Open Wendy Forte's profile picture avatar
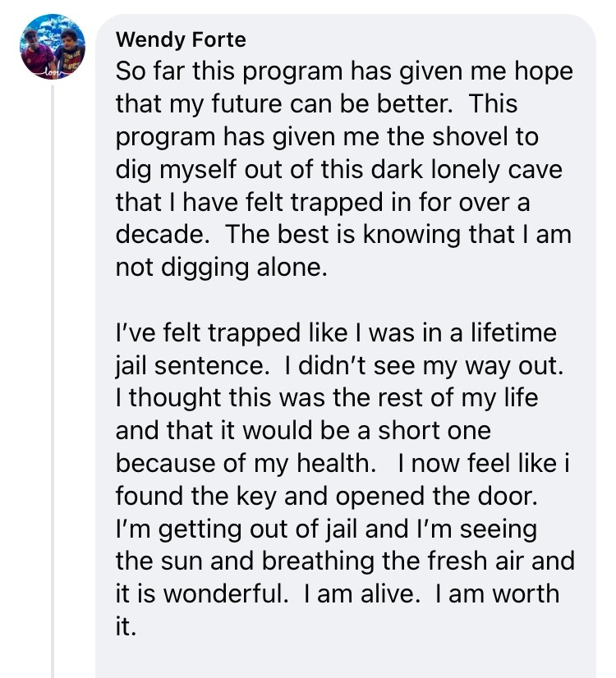616x678 pixels. (53, 47)
